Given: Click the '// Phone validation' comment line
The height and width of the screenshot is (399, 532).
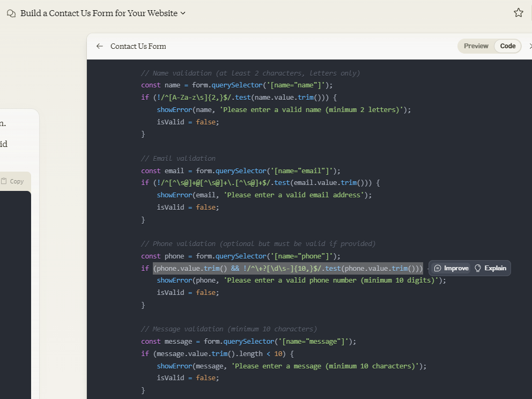Looking at the screenshot, I should tap(258, 243).
